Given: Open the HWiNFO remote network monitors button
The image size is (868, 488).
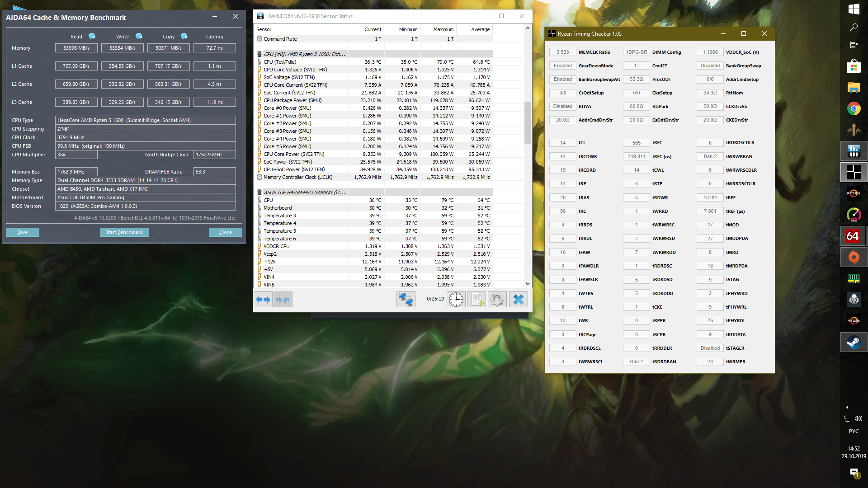Looking at the screenshot, I should point(406,300).
